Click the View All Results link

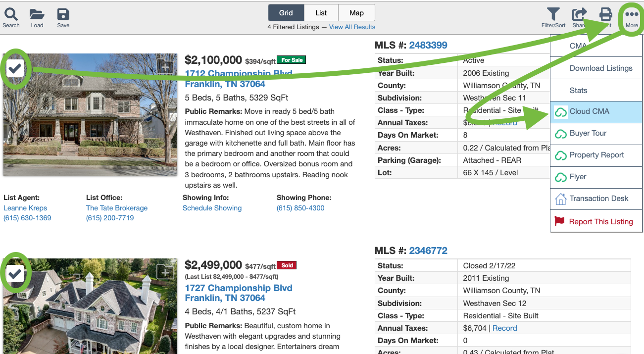pos(352,27)
